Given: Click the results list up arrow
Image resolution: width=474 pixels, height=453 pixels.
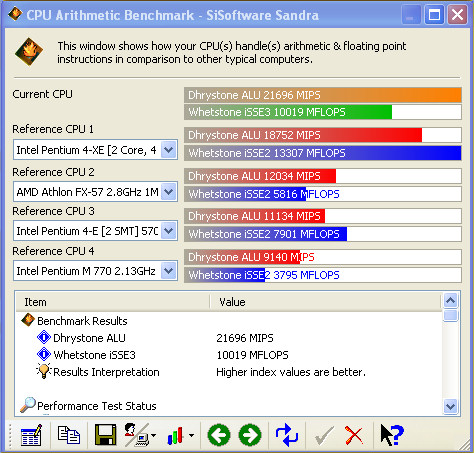Looking at the screenshot, I should [x=451, y=301].
